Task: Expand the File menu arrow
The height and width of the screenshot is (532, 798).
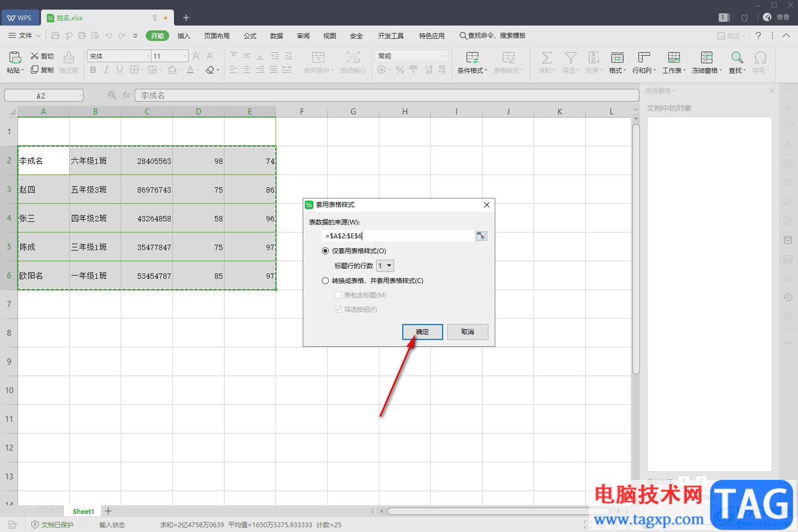Action: (x=38, y=36)
